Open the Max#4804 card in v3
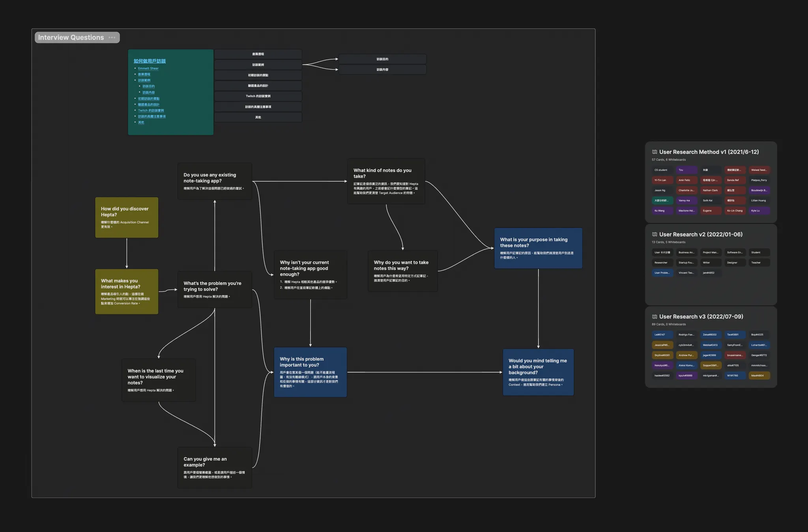Viewport: 808px width, 532px height. [x=758, y=376]
